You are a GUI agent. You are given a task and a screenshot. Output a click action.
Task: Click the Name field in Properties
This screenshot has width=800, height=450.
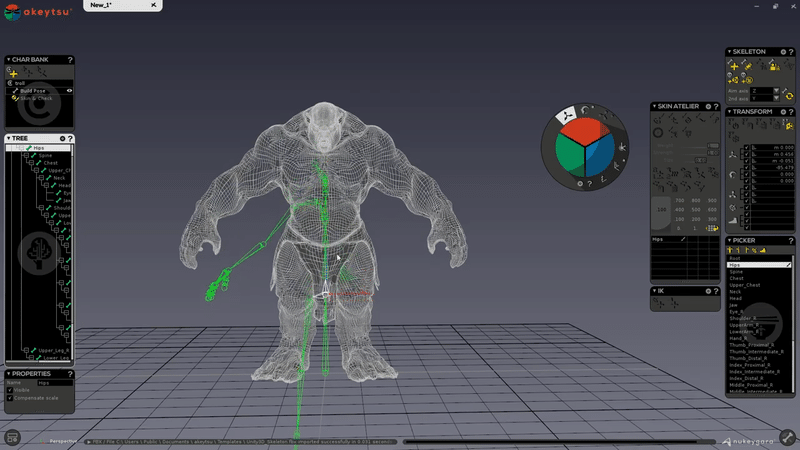coord(54,383)
